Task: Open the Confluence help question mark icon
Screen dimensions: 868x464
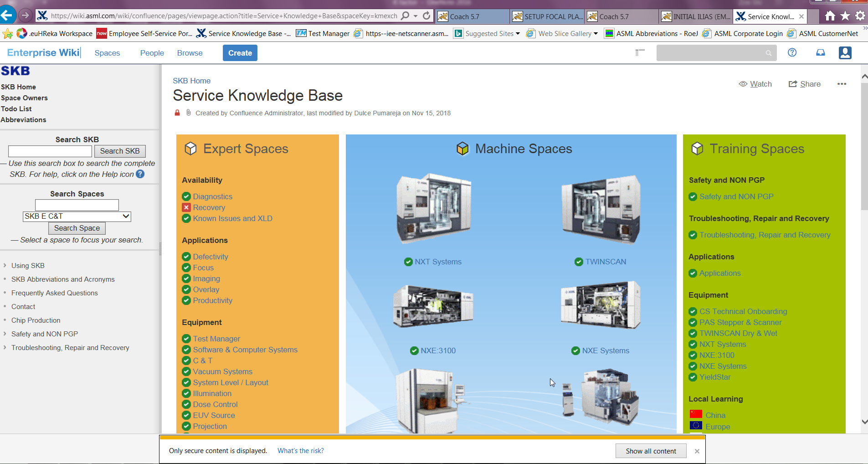Action: point(792,53)
